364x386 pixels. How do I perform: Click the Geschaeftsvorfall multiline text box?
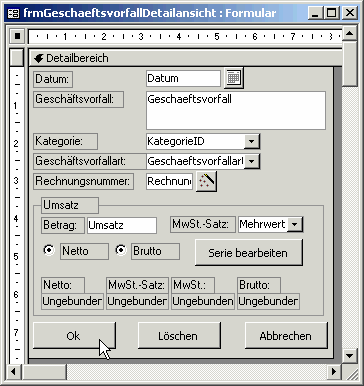click(x=236, y=110)
